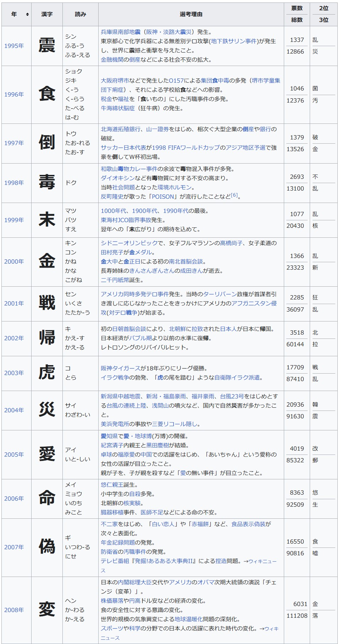This screenshot has width=342, height=644.
Task: Open the 2000年 year link
Action: click(14, 262)
